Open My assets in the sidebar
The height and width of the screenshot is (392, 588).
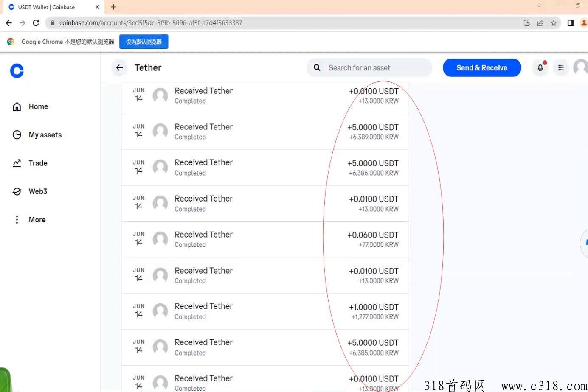(37, 135)
